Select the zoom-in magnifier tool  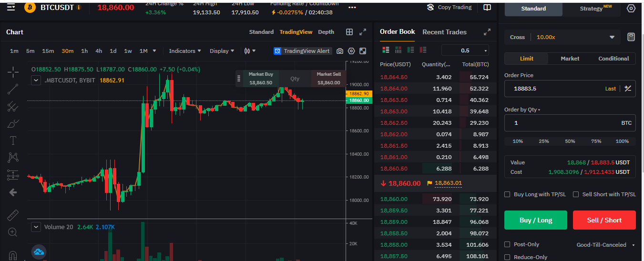[x=13, y=232]
